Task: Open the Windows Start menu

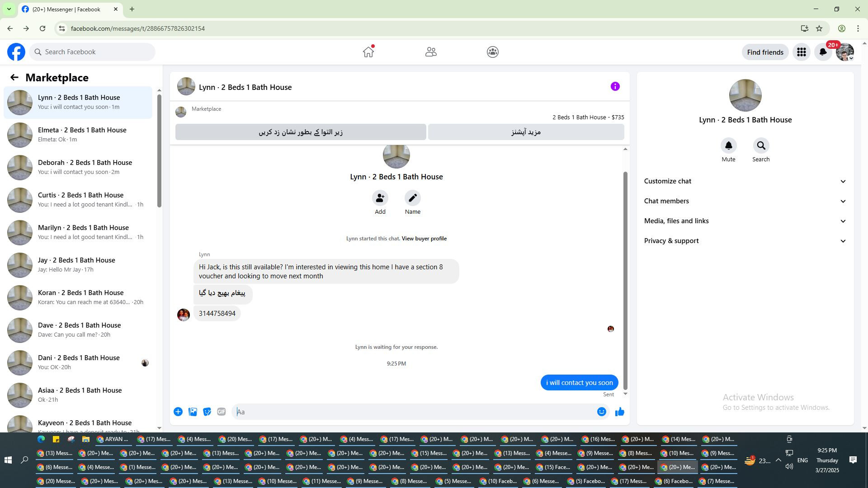Action: [x=8, y=460]
